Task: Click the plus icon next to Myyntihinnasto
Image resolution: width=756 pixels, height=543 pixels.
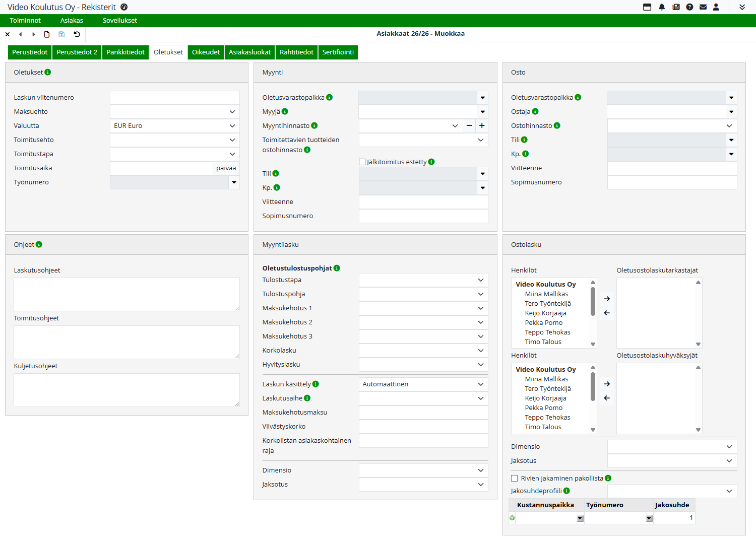Action: 482,126
